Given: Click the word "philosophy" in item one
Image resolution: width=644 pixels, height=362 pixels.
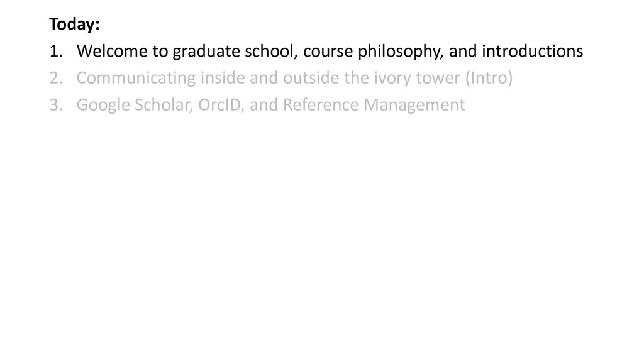Looking at the screenshot, I should [401, 52].
